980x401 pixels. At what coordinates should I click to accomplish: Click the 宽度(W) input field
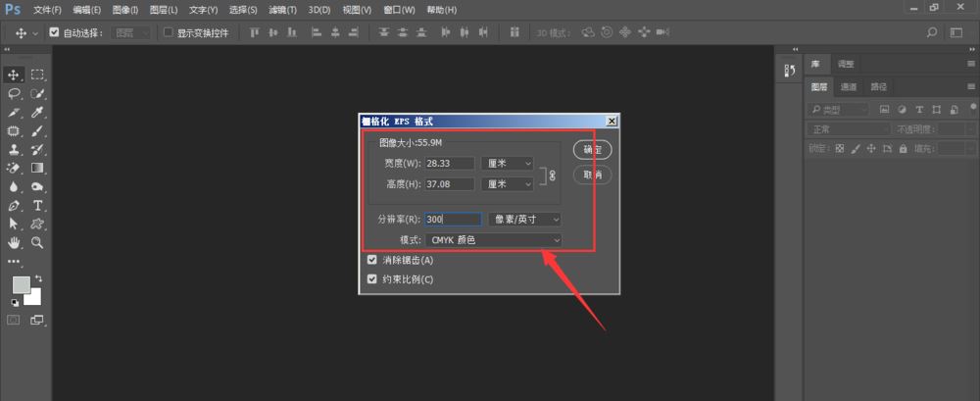[450, 164]
